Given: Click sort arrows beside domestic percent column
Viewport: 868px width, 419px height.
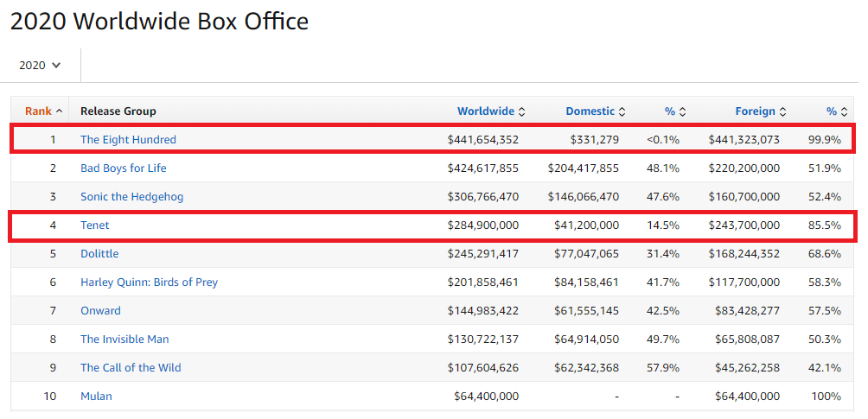Looking at the screenshot, I should (682, 111).
